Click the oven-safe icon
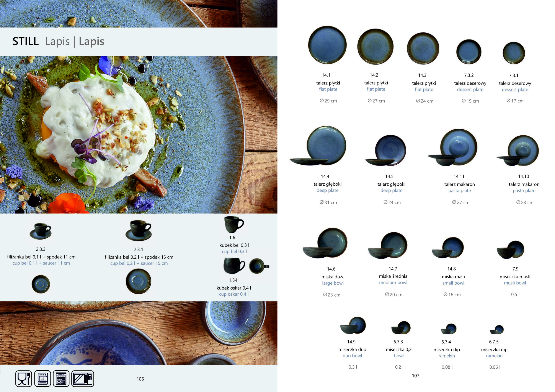Screen dimensions: 555x392 42,379
